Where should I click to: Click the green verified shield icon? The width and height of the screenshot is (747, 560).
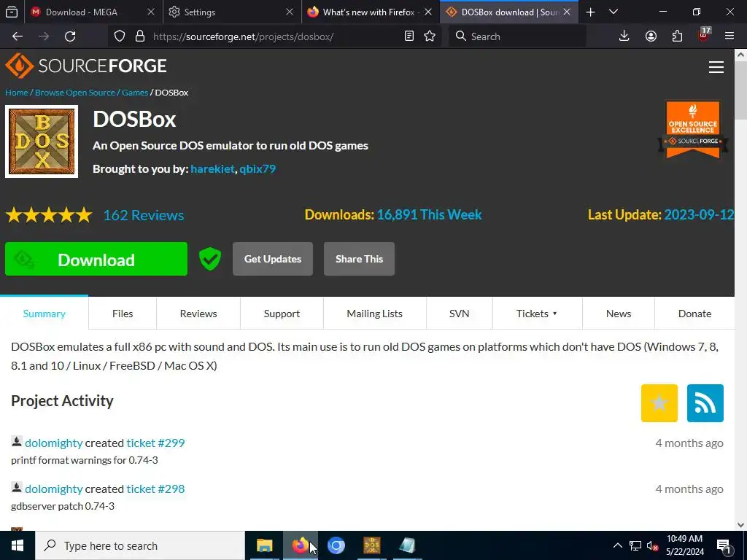(x=210, y=259)
